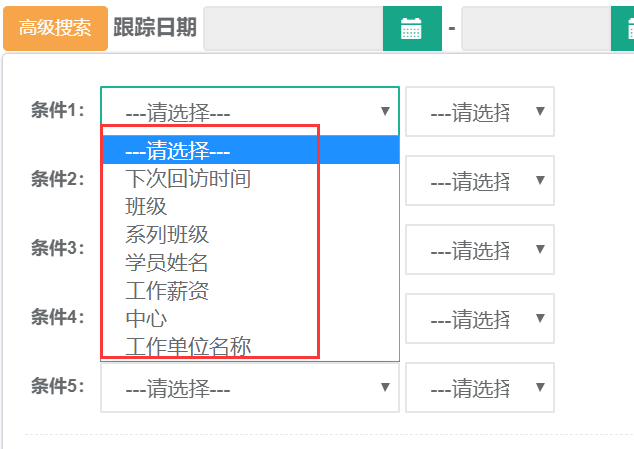Expand the 条件4 second dropdown

[480, 319]
